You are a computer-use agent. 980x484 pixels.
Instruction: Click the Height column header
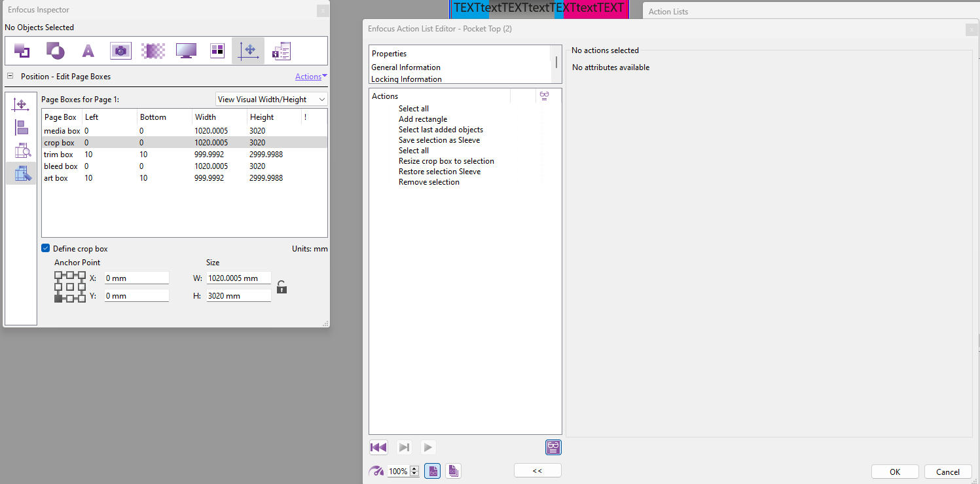tap(274, 117)
